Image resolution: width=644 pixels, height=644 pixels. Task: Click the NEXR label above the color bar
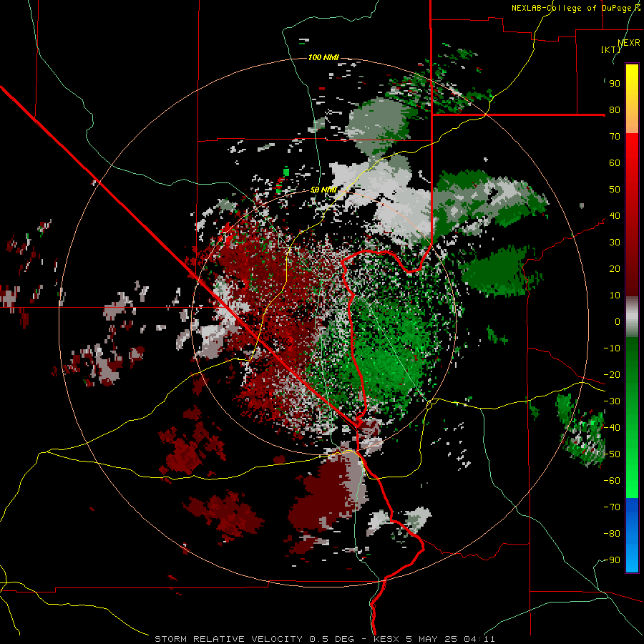point(628,43)
